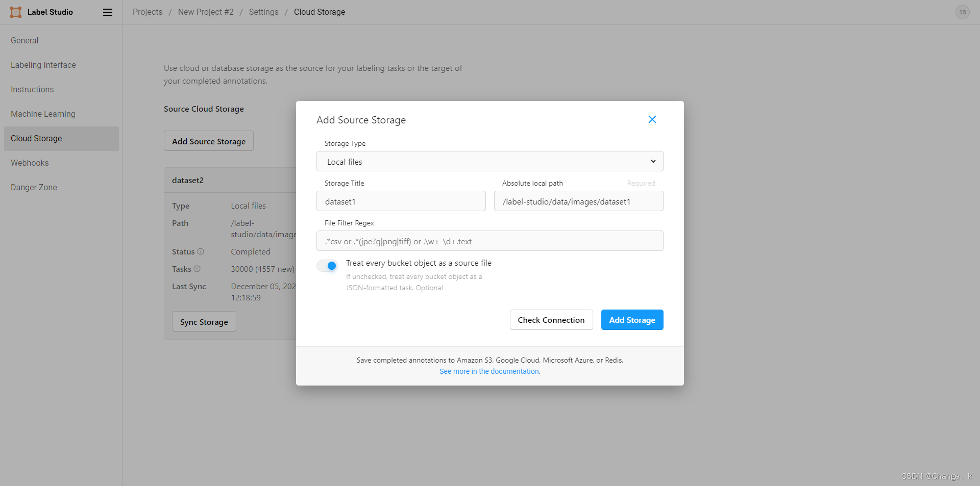Click the Tasks info icon
The width and height of the screenshot is (980, 486).
(x=197, y=269)
